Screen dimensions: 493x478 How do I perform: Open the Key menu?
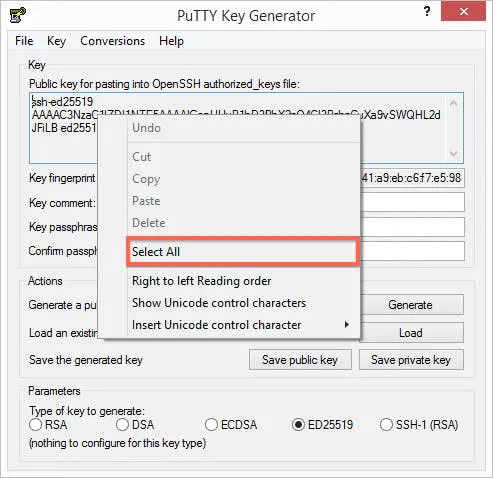pos(56,41)
